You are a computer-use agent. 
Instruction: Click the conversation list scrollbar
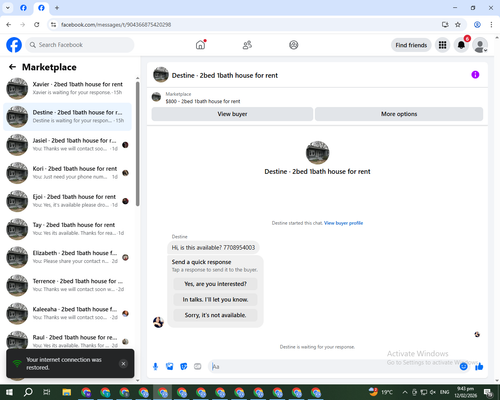click(x=137, y=143)
